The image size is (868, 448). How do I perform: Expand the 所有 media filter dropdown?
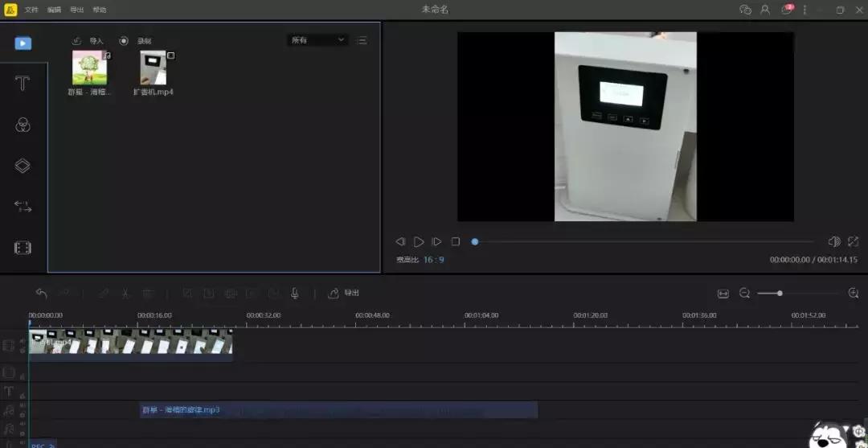click(x=317, y=40)
